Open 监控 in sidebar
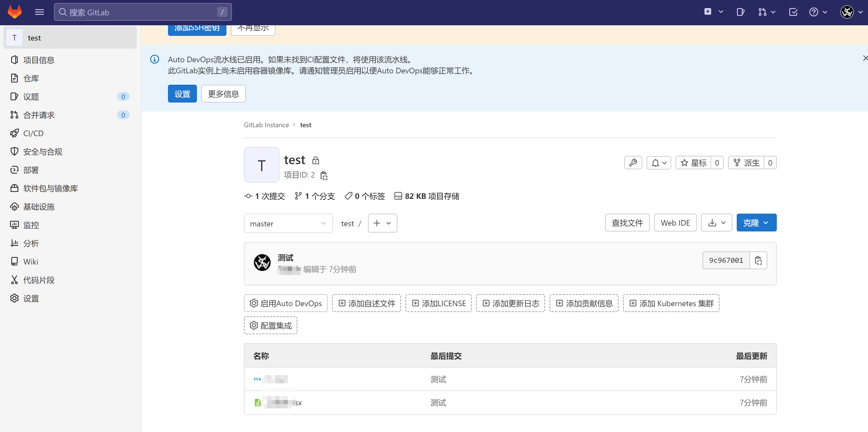868x432 pixels. tap(70, 225)
